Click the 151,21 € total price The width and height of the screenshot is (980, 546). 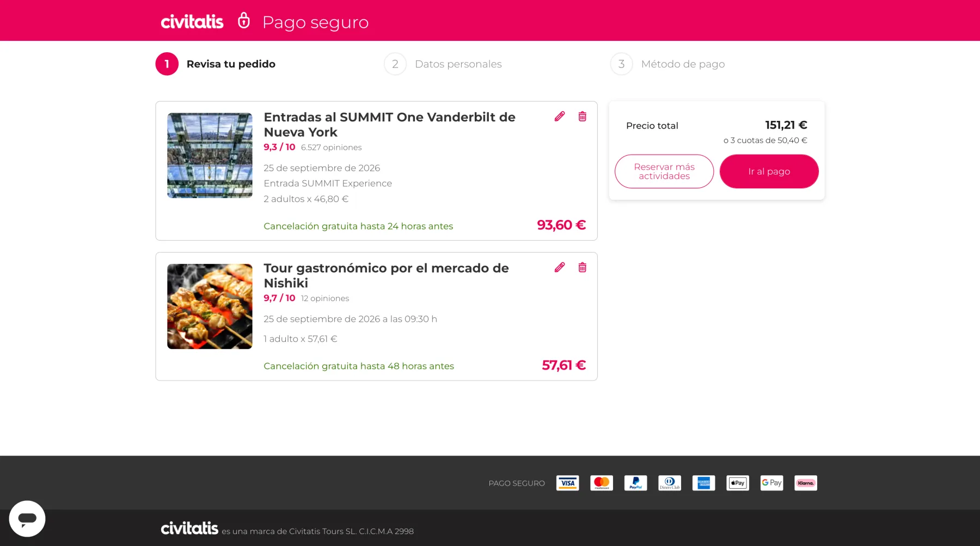pos(786,125)
